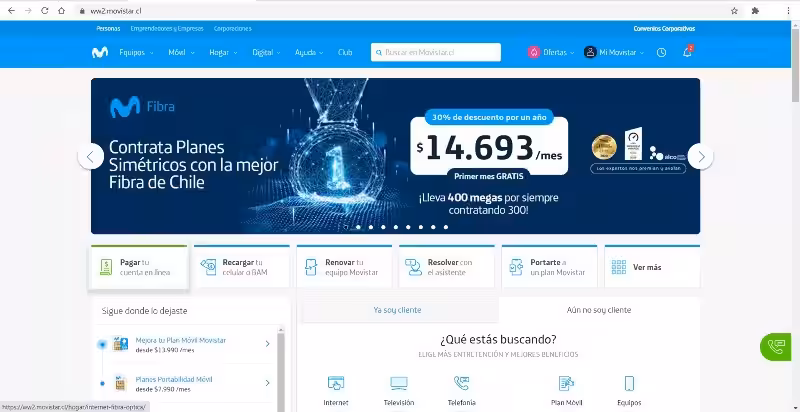800x412 pixels.
Task: Jump to last carousel slide dot
Action: 445,227
